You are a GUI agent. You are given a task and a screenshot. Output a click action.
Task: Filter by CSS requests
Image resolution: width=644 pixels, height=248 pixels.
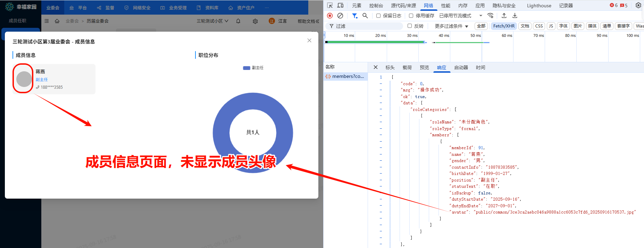(x=539, y=26)
